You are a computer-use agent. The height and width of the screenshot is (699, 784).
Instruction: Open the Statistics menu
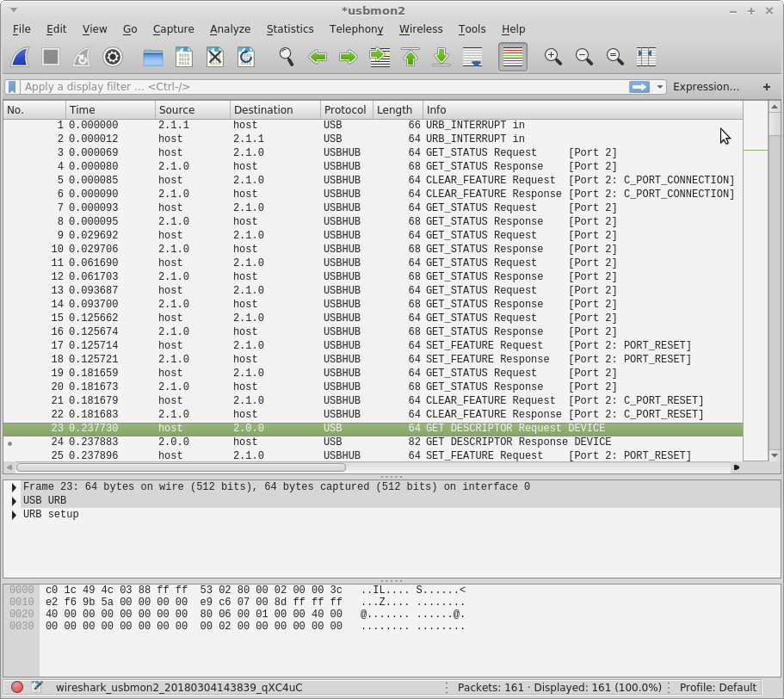[290, 29]
